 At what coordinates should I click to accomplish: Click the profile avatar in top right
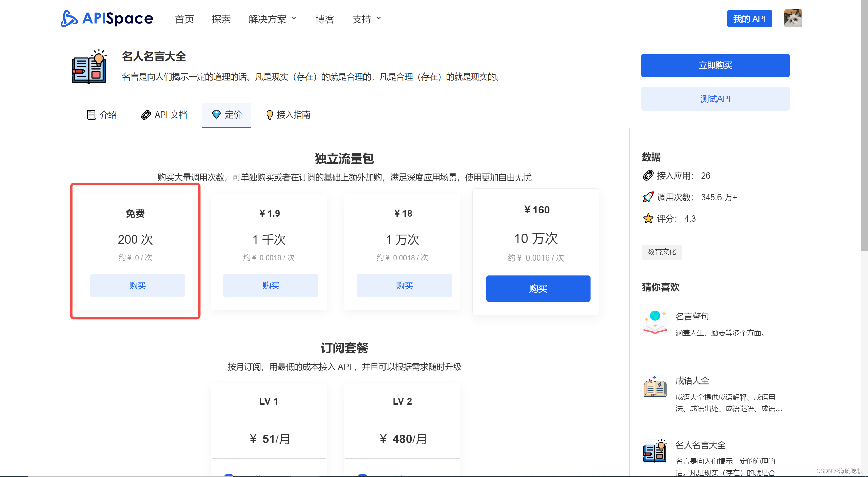click(x=793, y=18)
